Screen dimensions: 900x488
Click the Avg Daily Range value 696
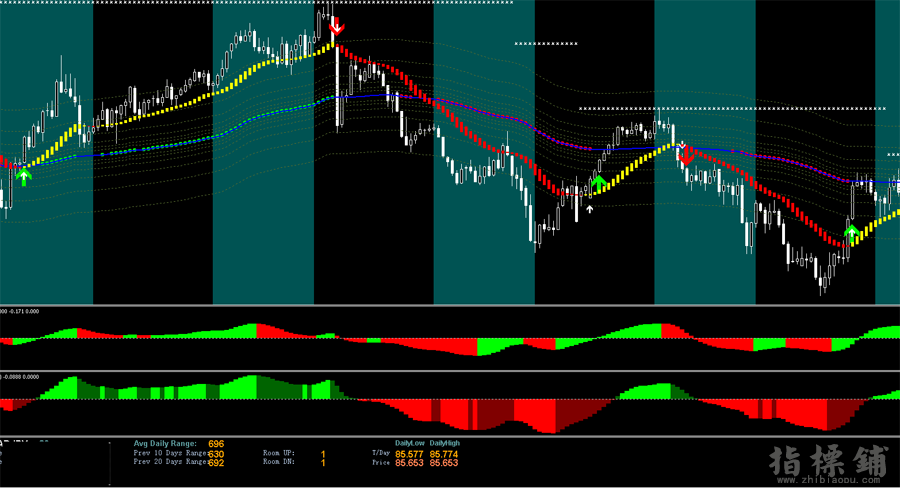pos(216,442)
